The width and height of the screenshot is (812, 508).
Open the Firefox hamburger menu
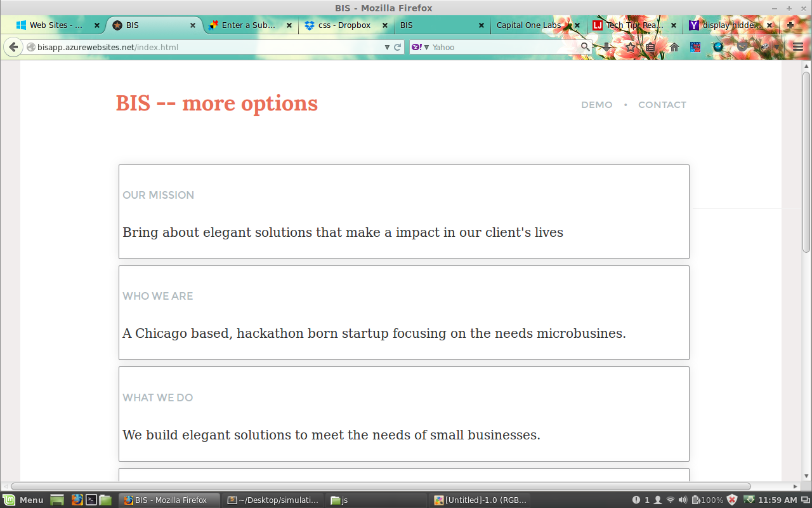[798, 47]
